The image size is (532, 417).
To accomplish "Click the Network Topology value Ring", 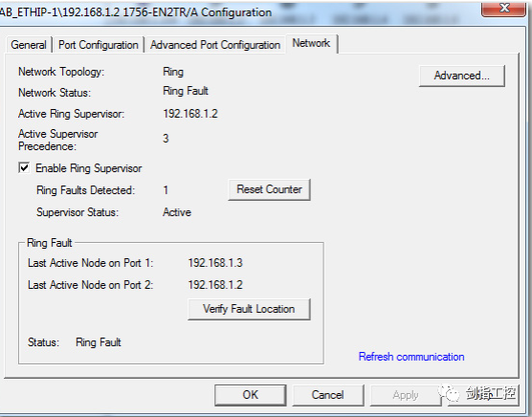I will pos(173,72).
